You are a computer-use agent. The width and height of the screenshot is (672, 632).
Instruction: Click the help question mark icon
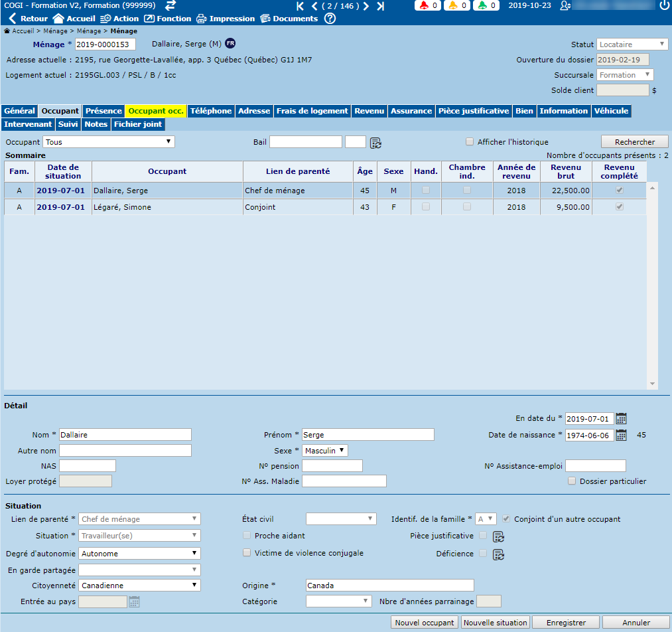coord(330,19)
